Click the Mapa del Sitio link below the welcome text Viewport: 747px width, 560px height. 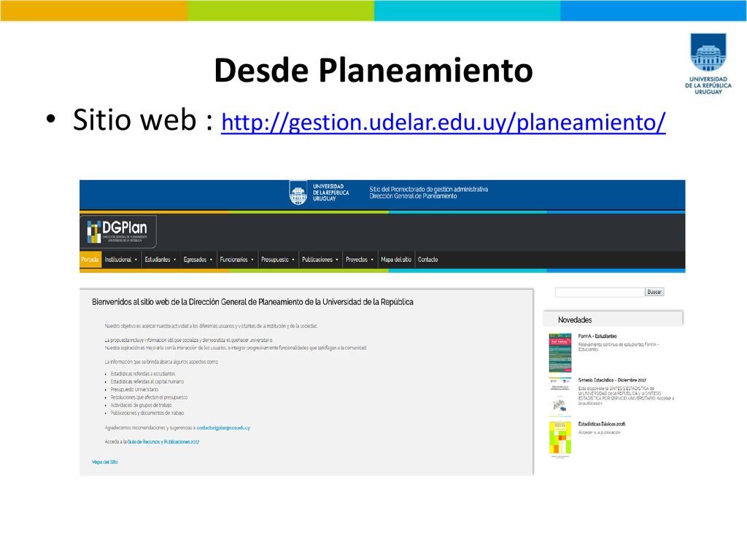105,462
